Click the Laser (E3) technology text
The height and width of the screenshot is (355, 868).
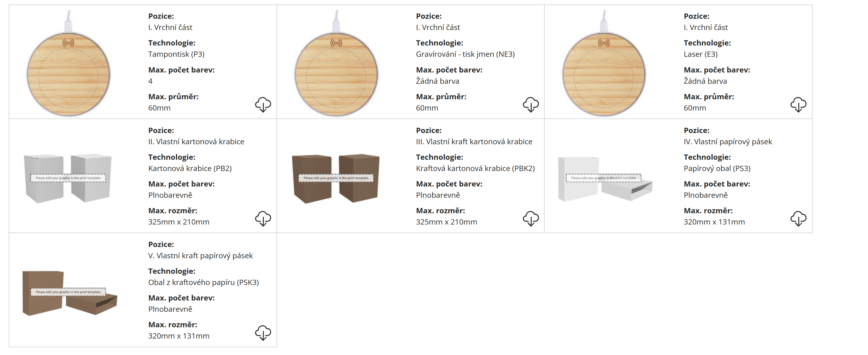(700, 54)
